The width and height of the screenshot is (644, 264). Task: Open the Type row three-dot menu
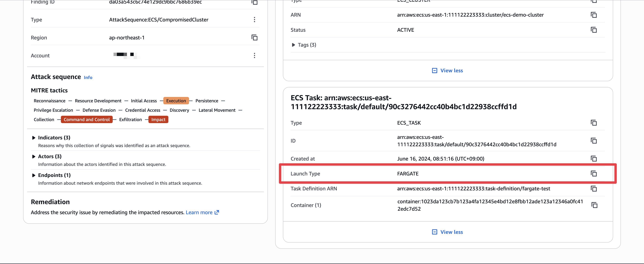click(x=254, y=19)
